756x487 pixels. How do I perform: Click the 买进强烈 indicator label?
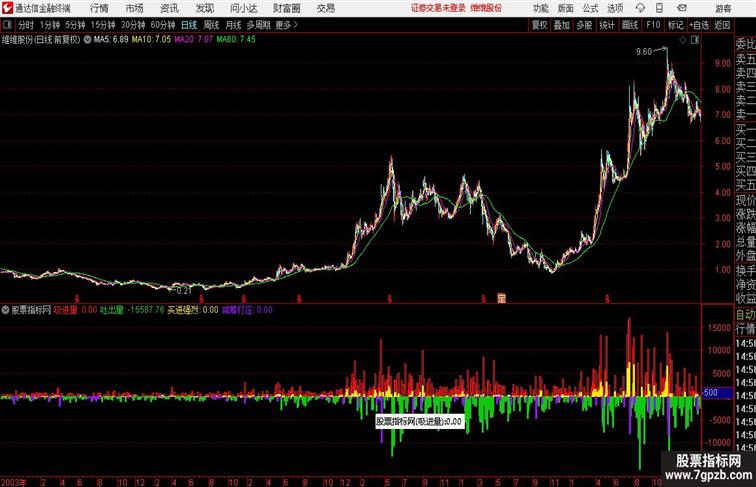(x=183, y=310)
